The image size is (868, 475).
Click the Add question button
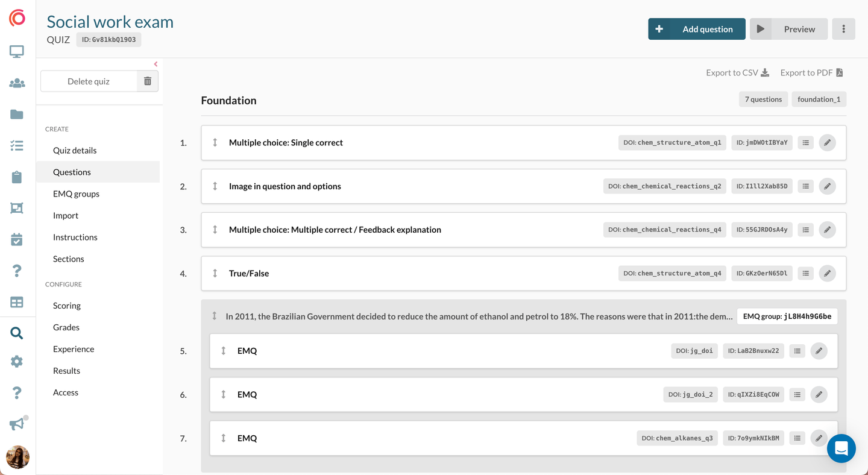click(x=696, y=29)
